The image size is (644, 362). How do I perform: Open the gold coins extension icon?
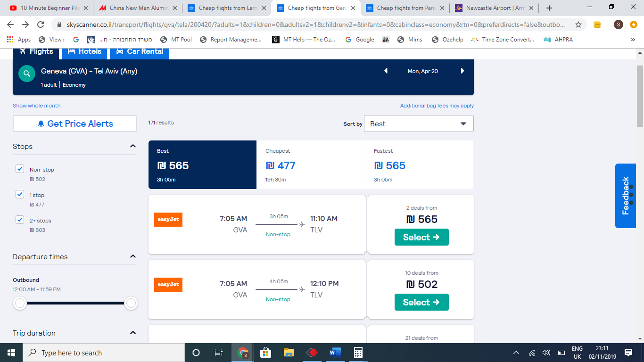point(597,25)
